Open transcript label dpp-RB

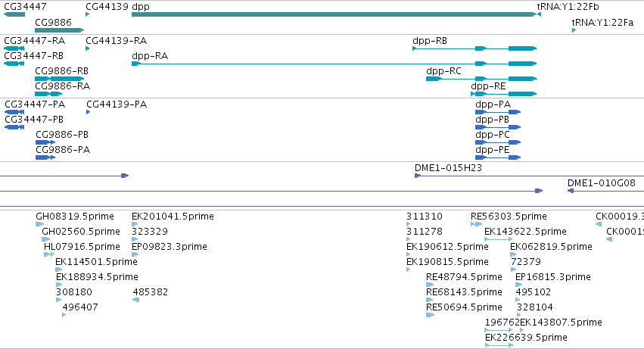(x=430, y=41)
